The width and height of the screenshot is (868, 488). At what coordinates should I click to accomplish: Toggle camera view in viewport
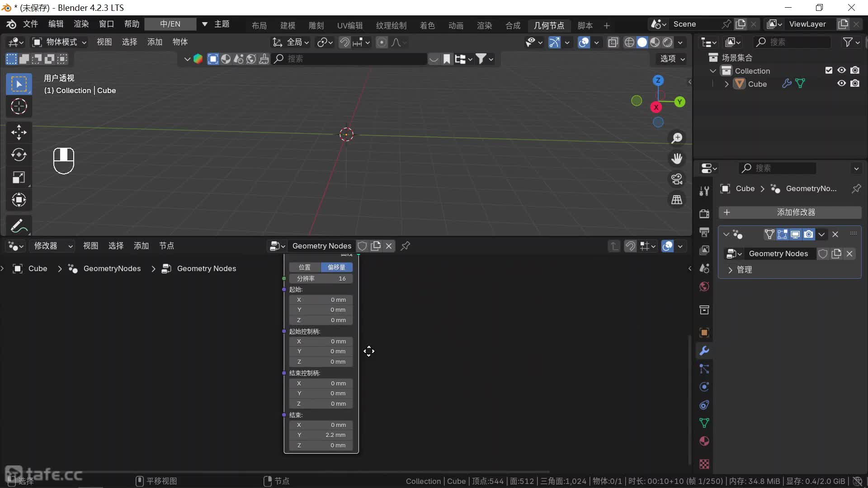(x=677, y=179)
